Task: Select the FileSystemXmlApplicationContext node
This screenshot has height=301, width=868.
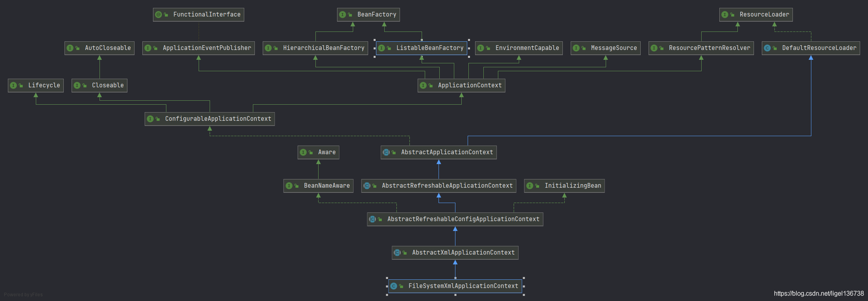Action: pyautogui.click(x=455, y=286)
